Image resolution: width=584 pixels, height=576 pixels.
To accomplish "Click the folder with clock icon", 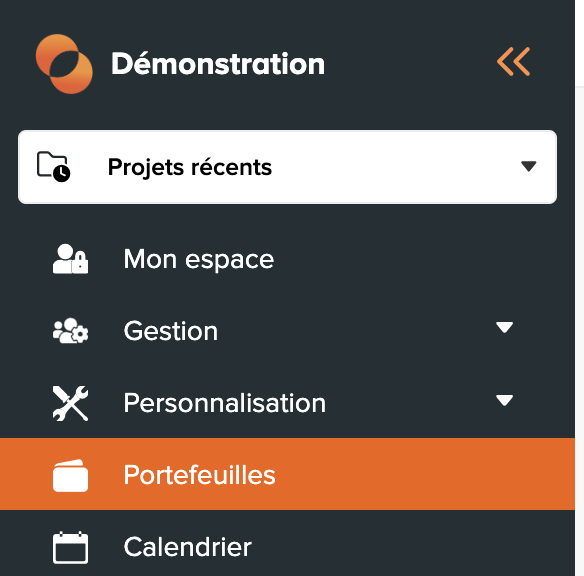I will pos(54,166).
